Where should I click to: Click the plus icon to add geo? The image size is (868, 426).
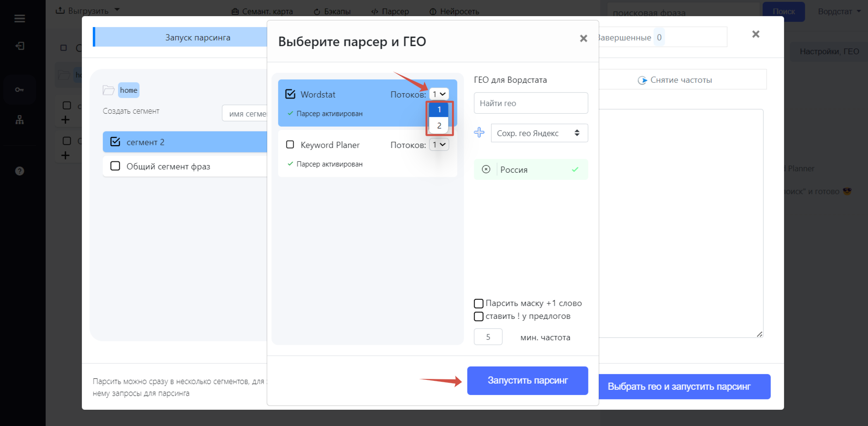tap(479, 133)
